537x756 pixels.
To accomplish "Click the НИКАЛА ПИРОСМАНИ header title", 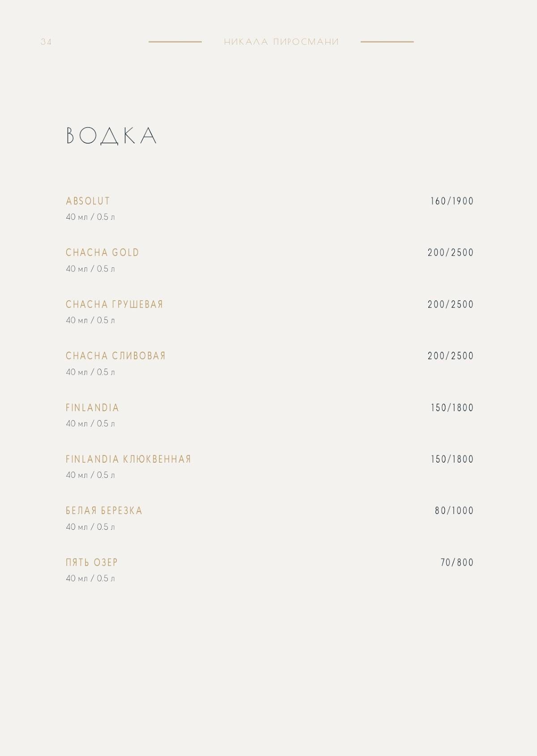I will coord(281,42).
